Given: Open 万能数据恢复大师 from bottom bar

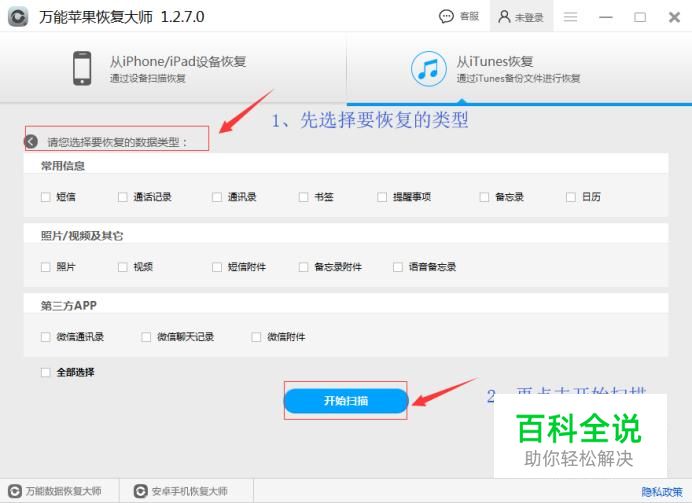Looking at the screenshot, I should pyautogui.click(x=55, y=491).
